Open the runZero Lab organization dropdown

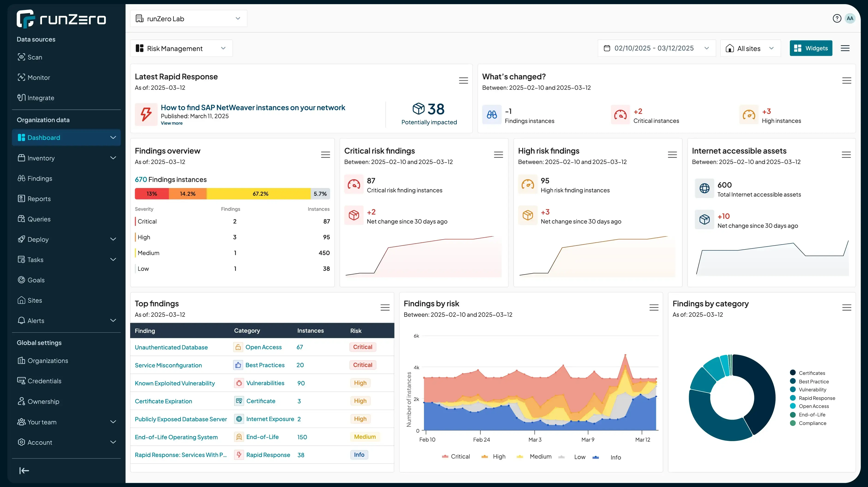(188, 18)
